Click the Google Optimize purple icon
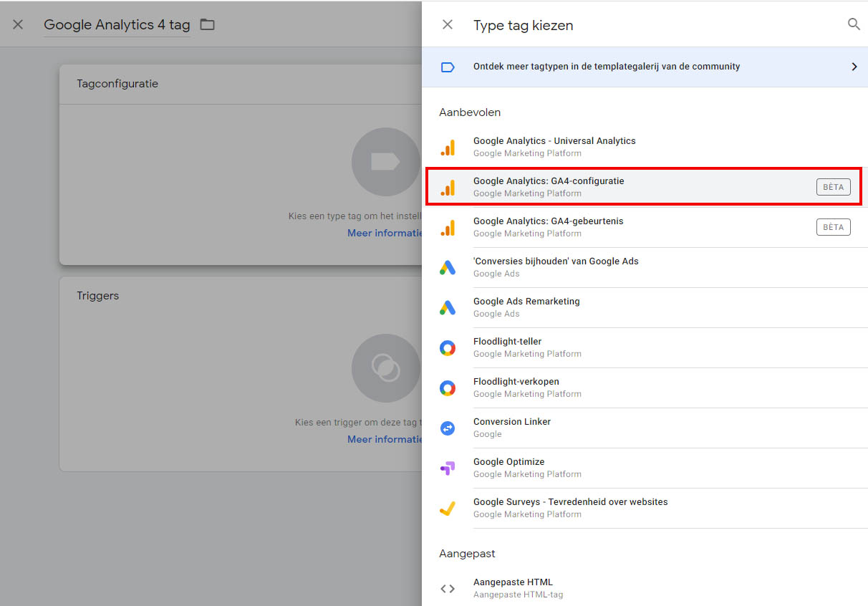 tap(448, 468)
